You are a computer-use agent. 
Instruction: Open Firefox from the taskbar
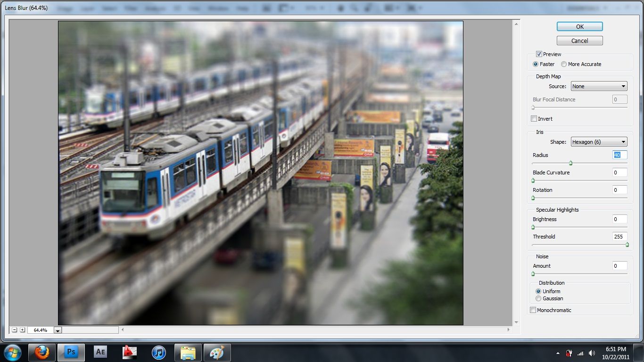[41, 351]
